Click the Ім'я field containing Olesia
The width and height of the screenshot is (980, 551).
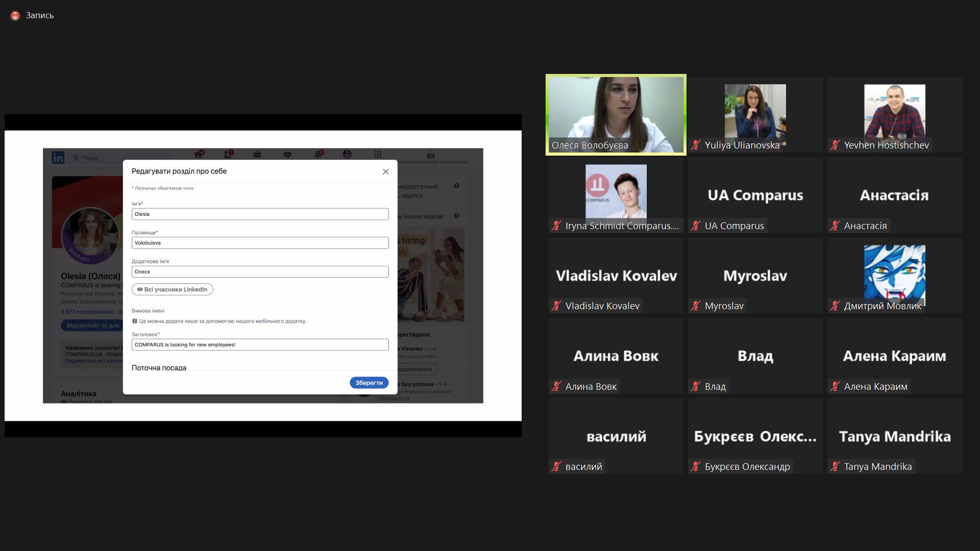pyautogui.click(x=260, y=214)
